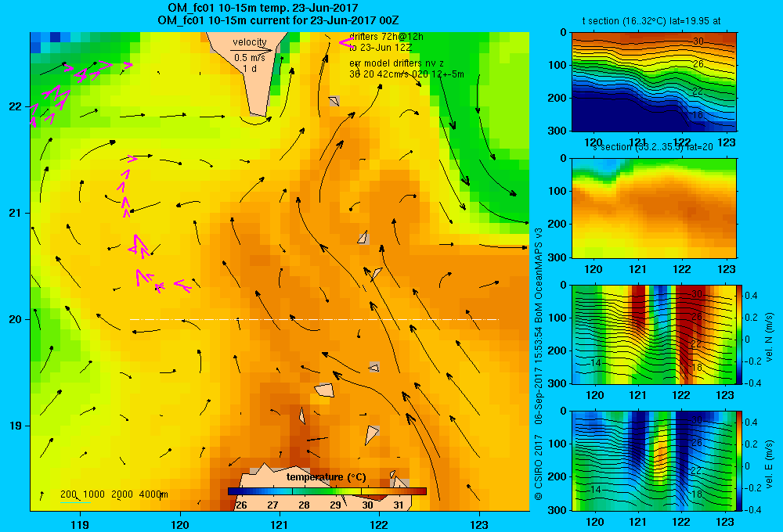783x532 pixels.
Task: Click the northward velocity section plot panel
Action: tap(654, 334)
